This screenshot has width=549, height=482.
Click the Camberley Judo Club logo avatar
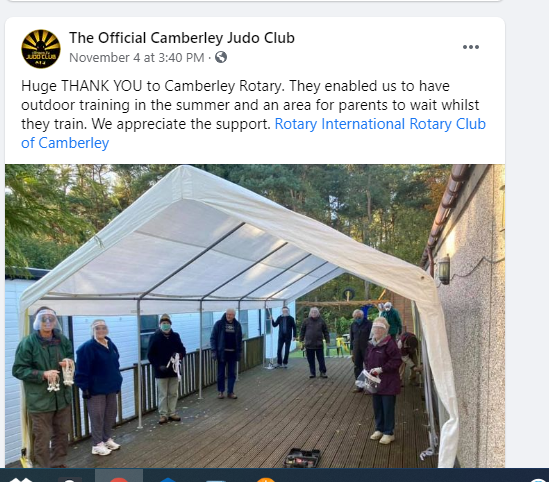point(41,49)
